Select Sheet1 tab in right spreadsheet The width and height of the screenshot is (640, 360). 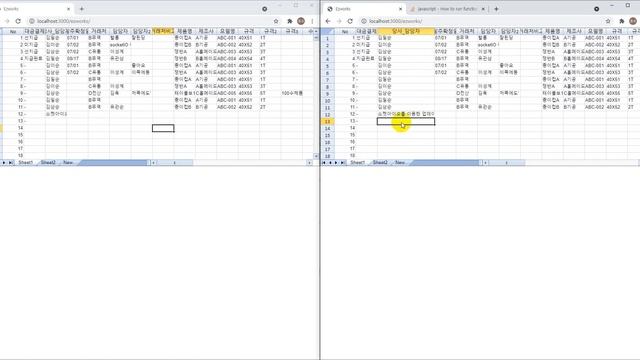(x=357, y=162)
